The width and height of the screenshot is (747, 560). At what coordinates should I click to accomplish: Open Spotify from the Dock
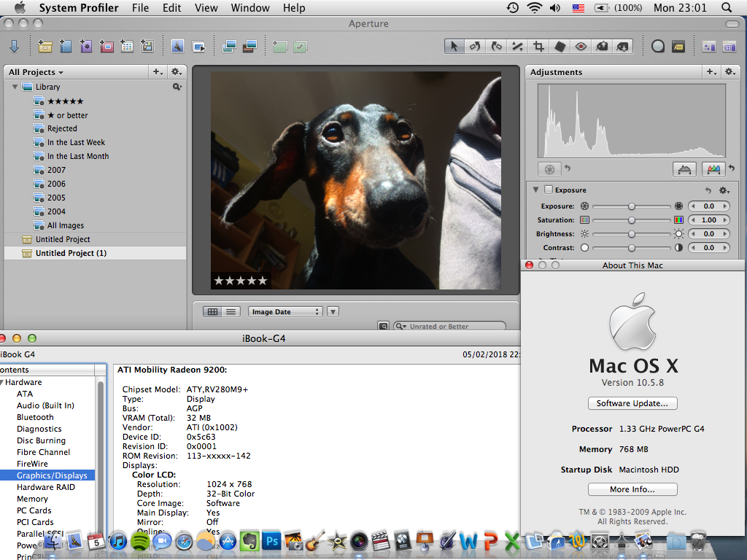pos(140,541)
